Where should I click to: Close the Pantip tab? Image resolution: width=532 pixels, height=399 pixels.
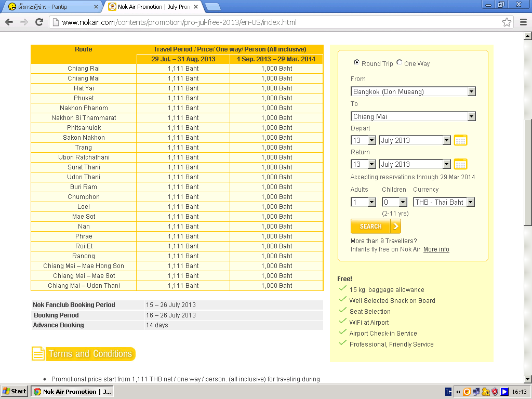[96, 7]
